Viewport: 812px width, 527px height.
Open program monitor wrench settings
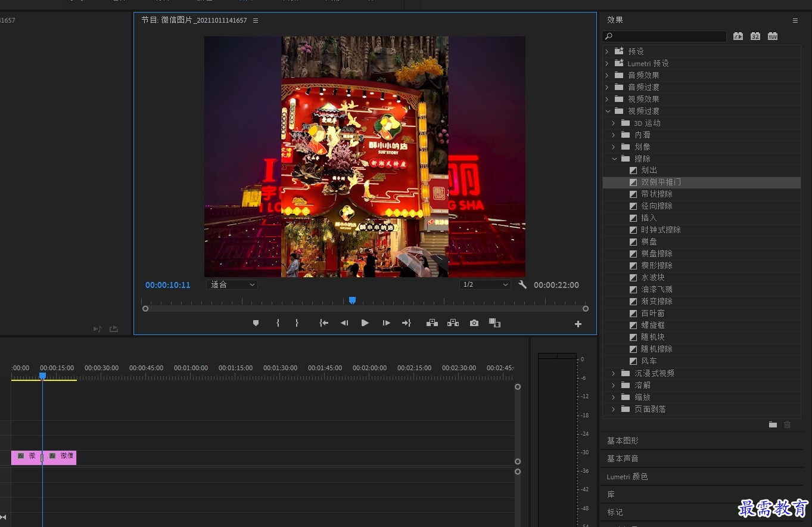pos(522,285)
